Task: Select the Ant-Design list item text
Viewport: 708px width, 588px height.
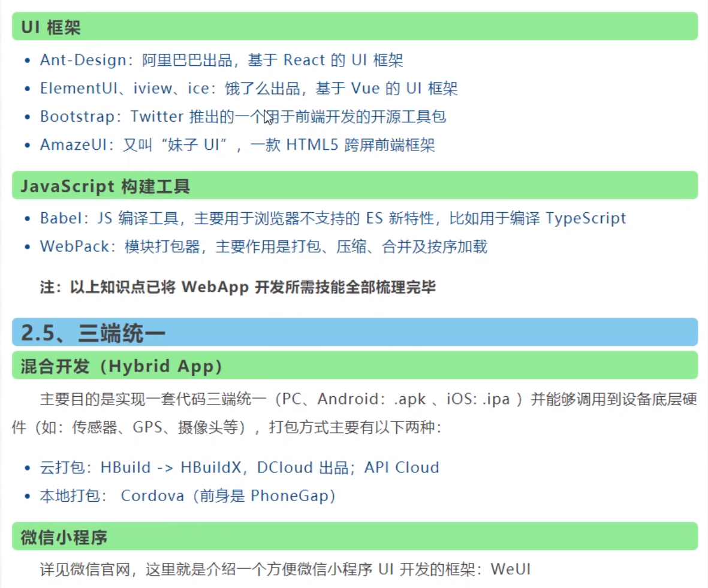Action: pos(221,60)
